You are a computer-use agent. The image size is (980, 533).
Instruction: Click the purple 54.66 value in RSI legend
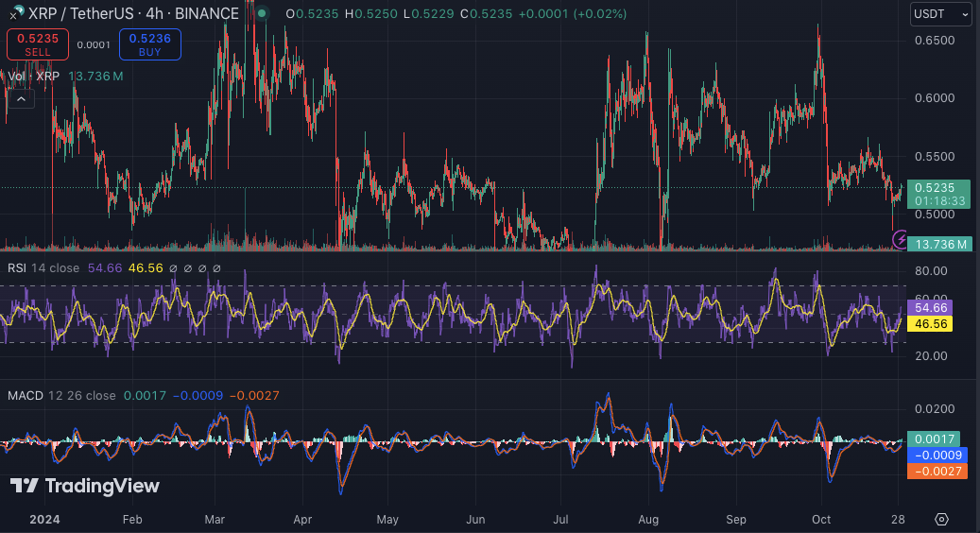point(105,268)
